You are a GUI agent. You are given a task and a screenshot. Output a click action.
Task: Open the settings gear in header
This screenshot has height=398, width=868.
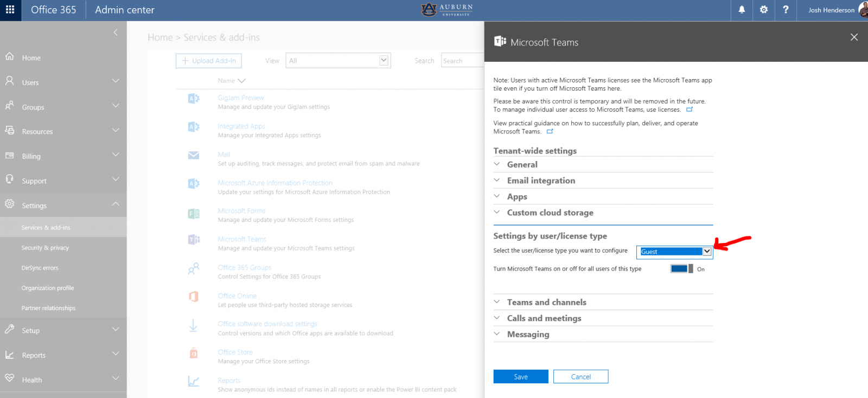(x=764, y=10)
